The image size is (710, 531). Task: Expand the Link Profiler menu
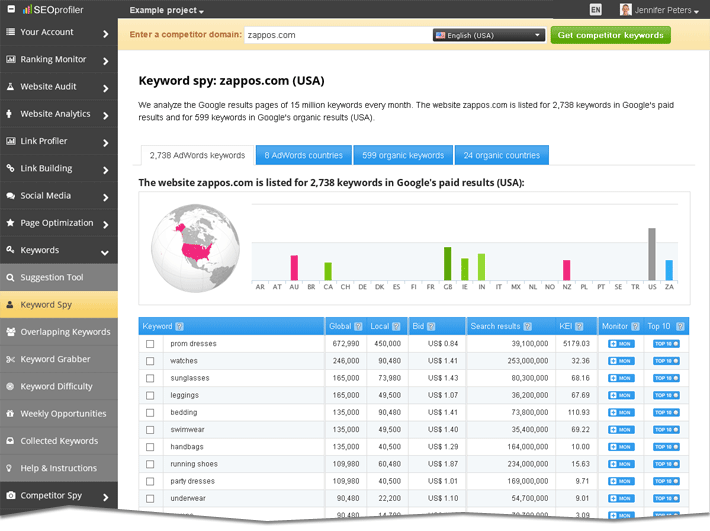click(59, 141)
